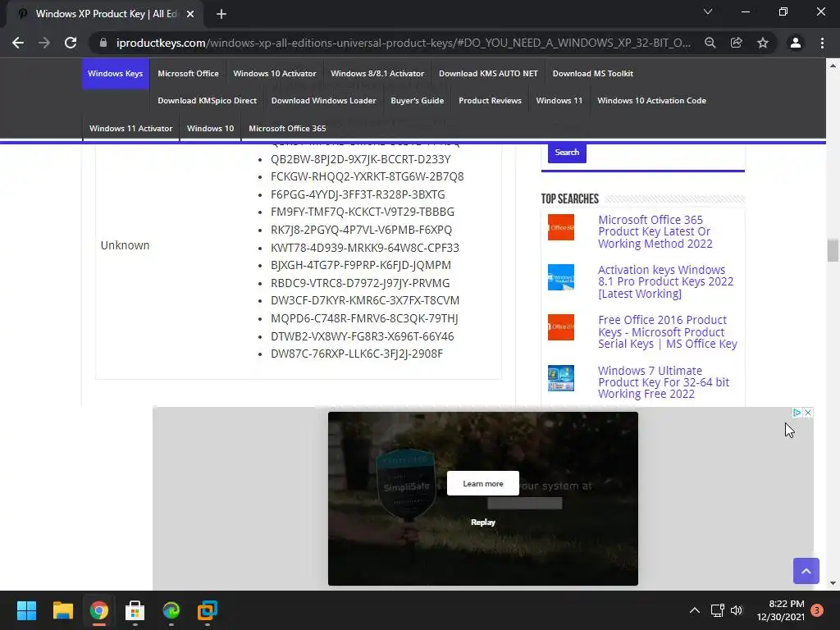Open Chrome three-dot menu
Viewport: 840px width, 630px height.
(x=822, y=43)
